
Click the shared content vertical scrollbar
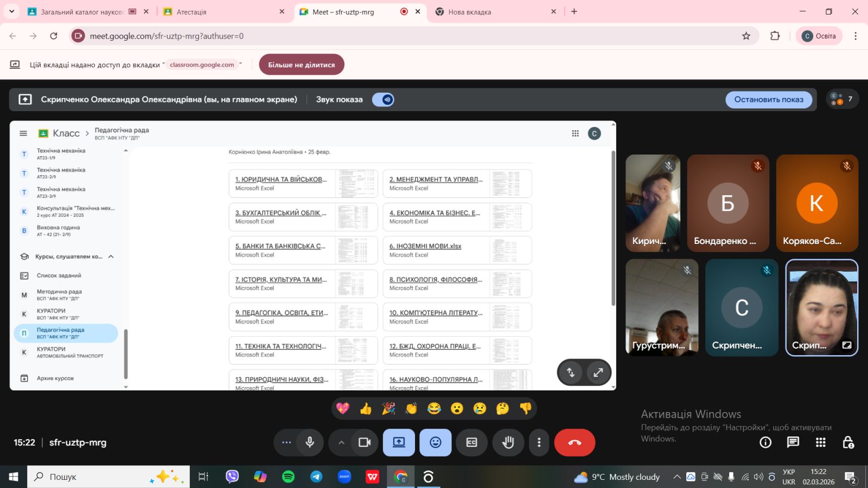coord(614,228)
